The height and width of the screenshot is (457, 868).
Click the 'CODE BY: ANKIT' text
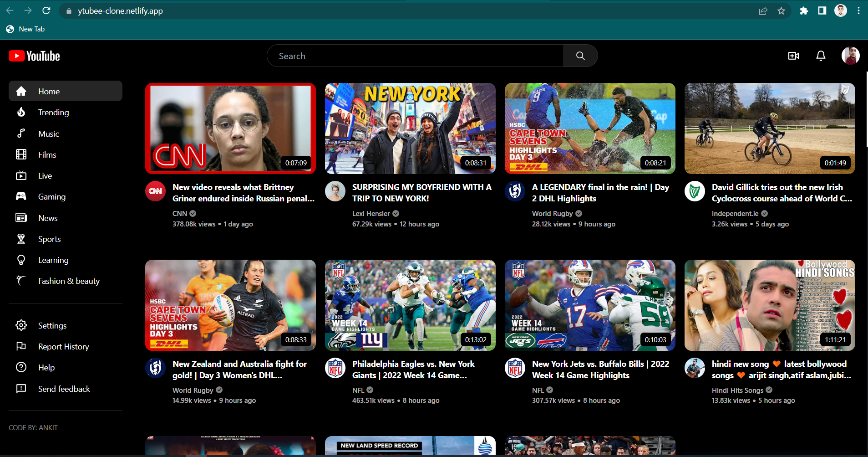33,427
